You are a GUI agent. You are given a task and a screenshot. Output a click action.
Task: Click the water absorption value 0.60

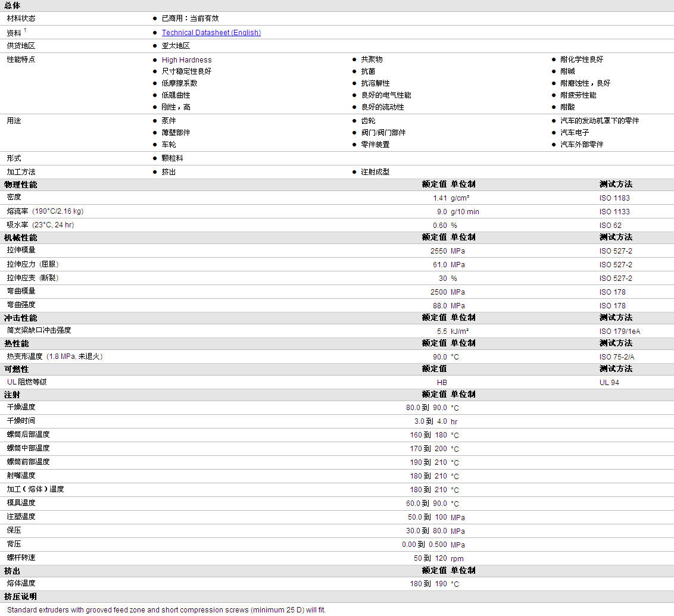tap(440, 226)
